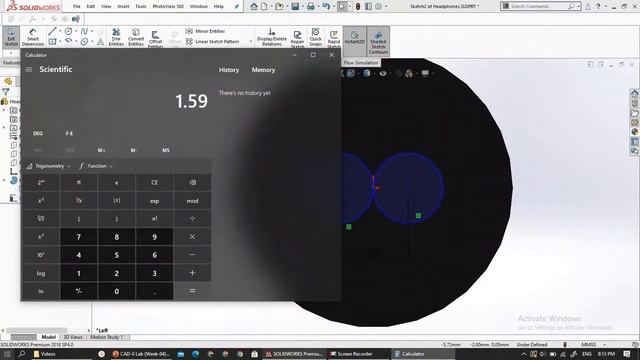Switch to the 3D Views tab
Image resolution: width=640 pixels, height=360 pixels.
coord(73,337)
